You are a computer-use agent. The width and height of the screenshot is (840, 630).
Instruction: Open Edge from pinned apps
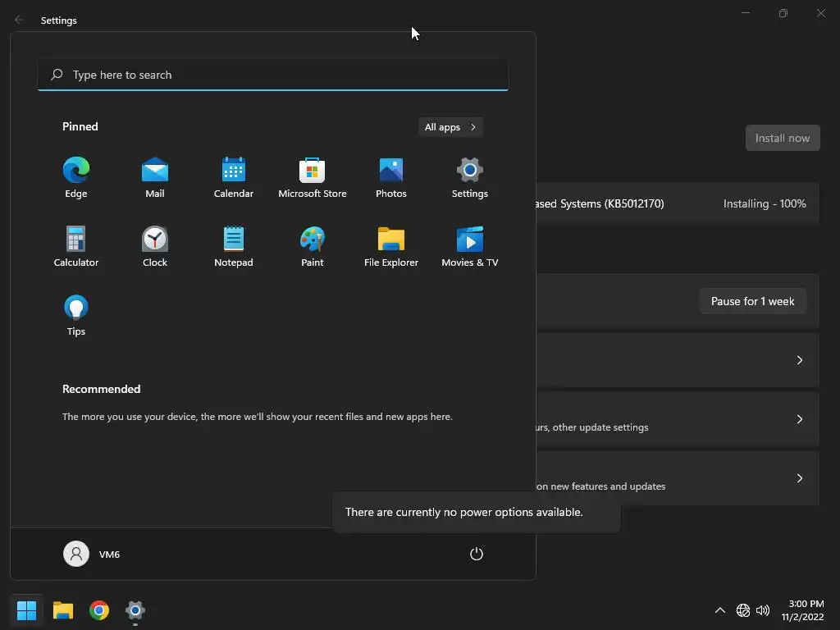76,178
